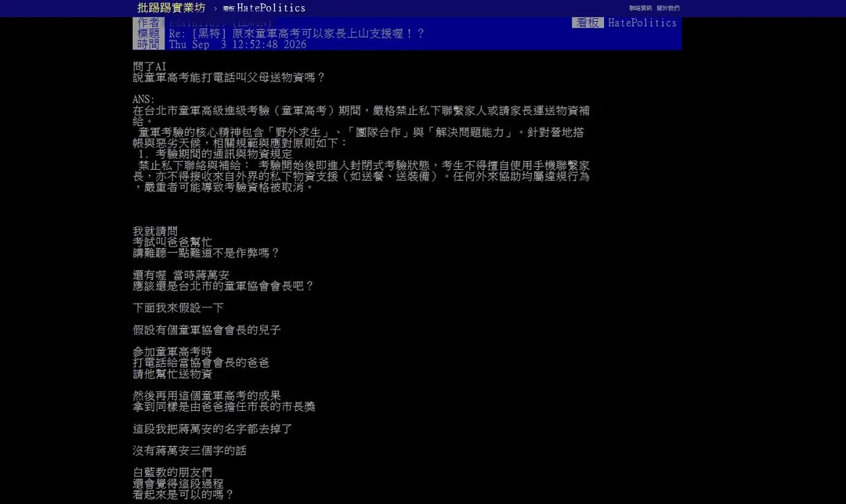The width and height of the screenshot is (846, 504).
Task: Click the line starting 禁止私下聯絡與補給
Action: (363, 165)
